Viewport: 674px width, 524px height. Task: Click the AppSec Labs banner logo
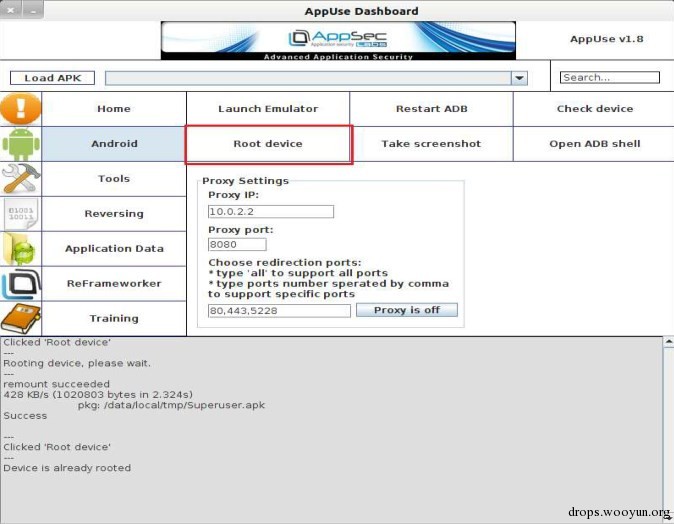pyautogui.click(x=338, y=41)
